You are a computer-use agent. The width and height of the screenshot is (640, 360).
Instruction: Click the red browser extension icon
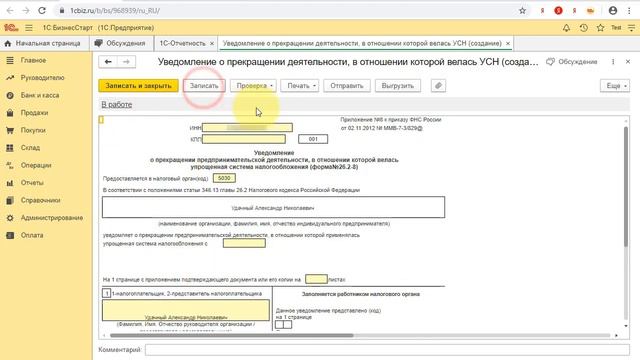tap(558, 11)
